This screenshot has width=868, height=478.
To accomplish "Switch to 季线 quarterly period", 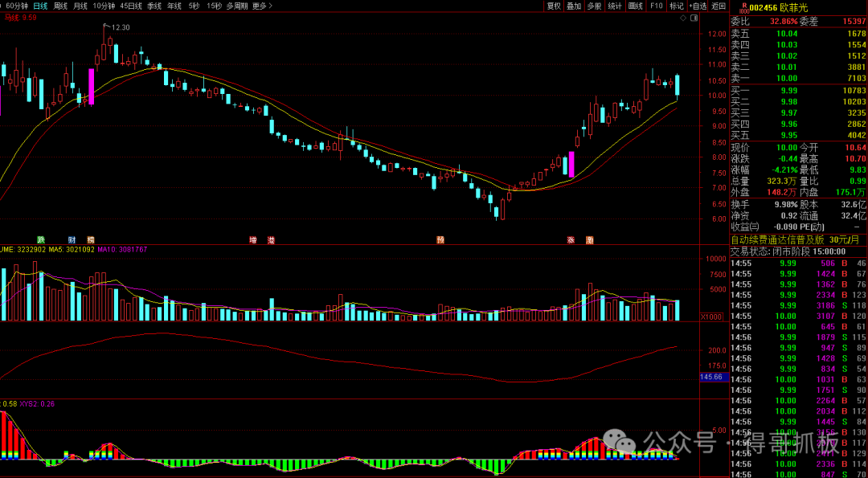I will (x=154, y=6).
